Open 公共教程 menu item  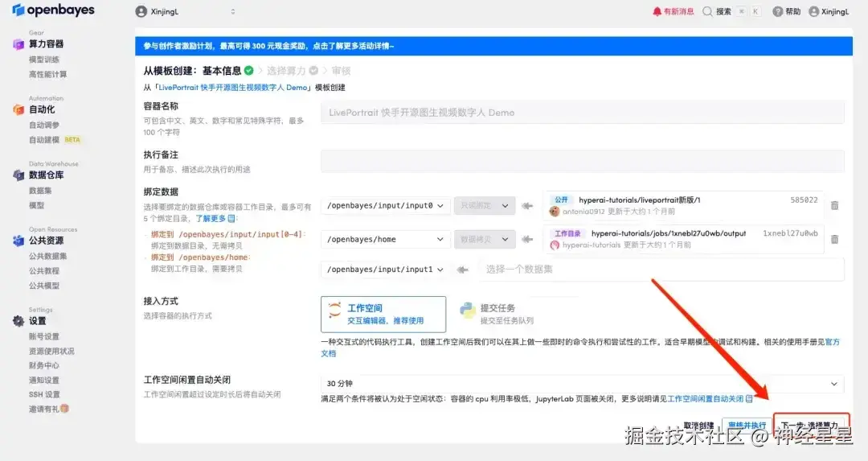pyautogui.click(x=43, y=271)
